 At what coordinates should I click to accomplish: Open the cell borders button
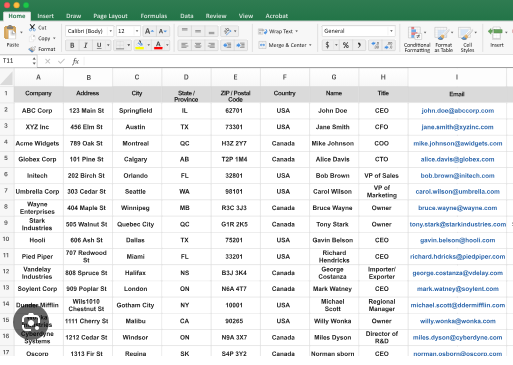click(x=120, y=45)
